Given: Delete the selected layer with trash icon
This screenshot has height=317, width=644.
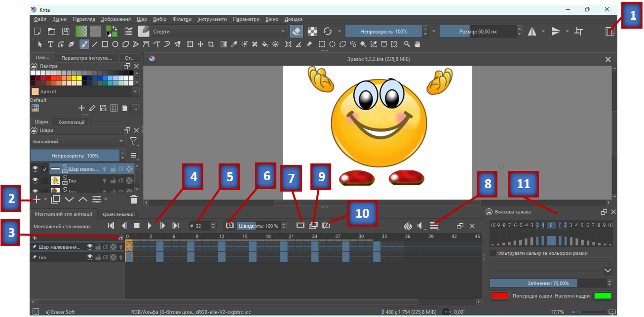Looking at the screenshot, I should 133,199.
